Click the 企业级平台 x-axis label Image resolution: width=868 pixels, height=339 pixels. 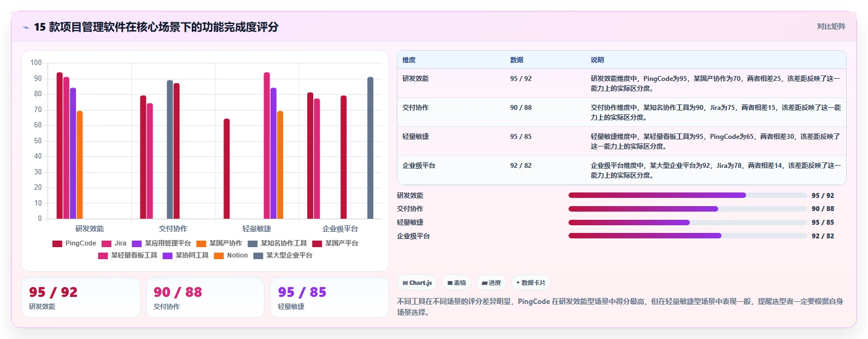341,229
